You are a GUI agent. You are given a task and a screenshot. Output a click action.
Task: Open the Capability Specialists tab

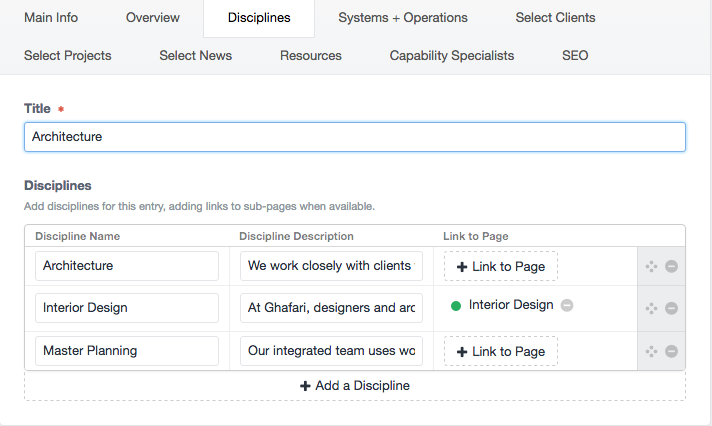[x=452, y=55]
